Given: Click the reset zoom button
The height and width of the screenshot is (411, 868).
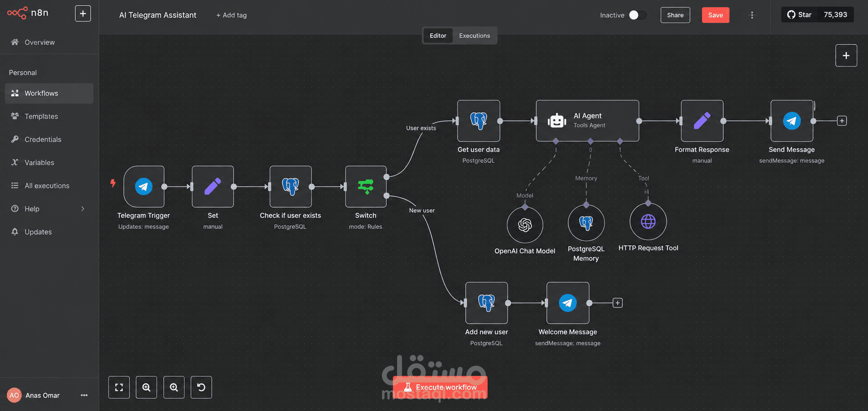Looking at the screenshot, I should pos(201,387).
